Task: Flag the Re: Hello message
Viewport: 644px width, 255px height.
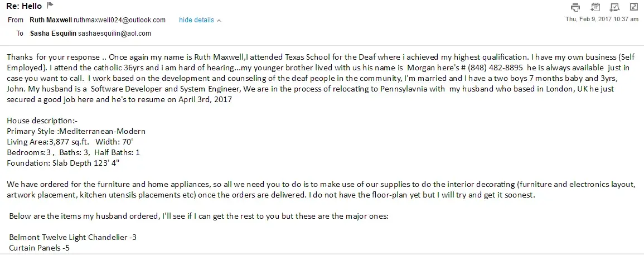Action: tap(50, 6)
